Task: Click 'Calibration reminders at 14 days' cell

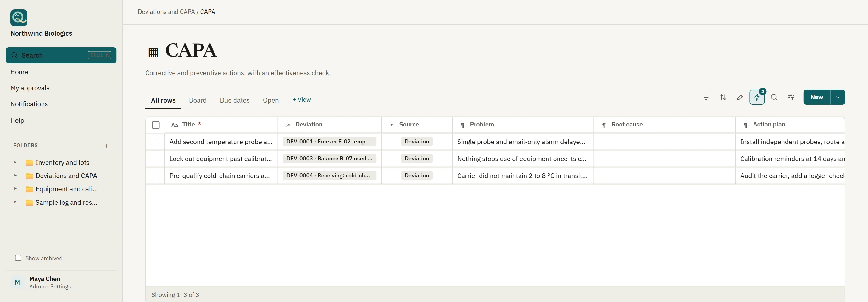Action: (790, 159)
